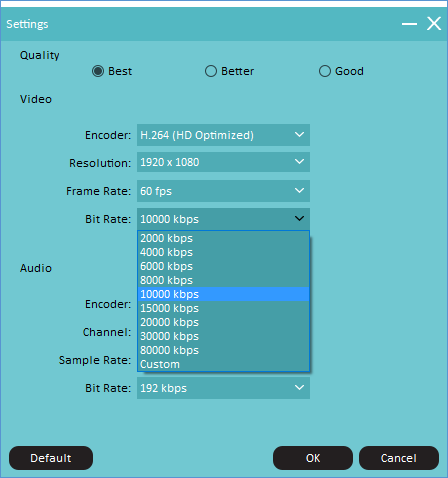448x478 pixels.
Task: Click the Cancel button
Action: tap(399, 458)
